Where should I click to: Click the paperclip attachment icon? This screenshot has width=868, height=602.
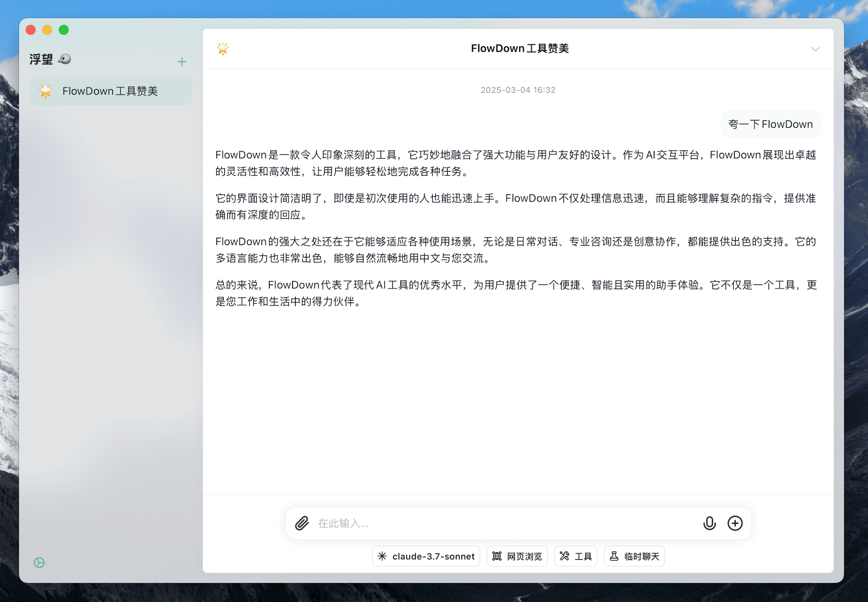click(x=302, y=523)
